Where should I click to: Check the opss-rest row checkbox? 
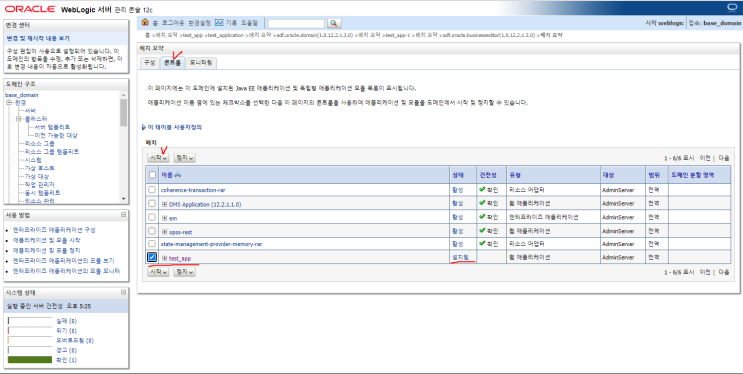point(152,231)
